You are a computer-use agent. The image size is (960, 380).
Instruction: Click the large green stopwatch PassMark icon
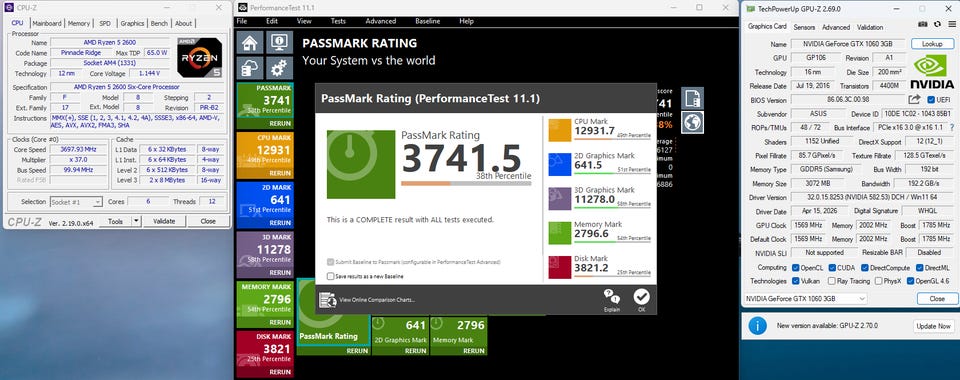(x=361, y=164)
